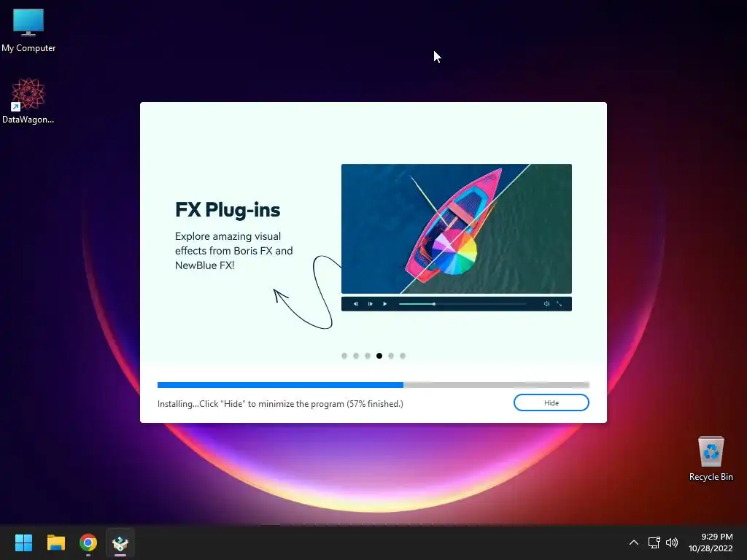747x560 pixels.
Task: Select the DataWagon desktop shortcut
Action: (28, 101)
